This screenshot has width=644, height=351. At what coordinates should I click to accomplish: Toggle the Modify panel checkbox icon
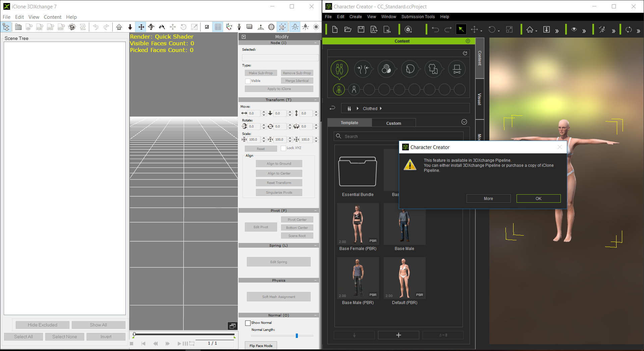pos(244,37)
